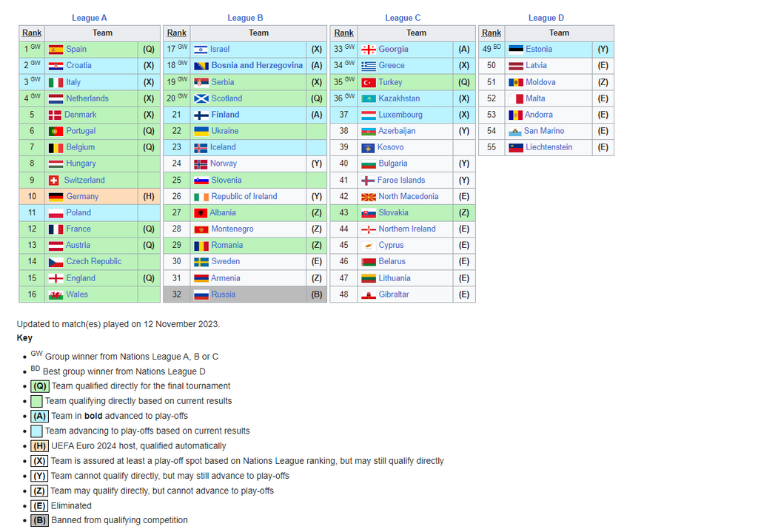The width and height of the screenshot is (758, 532).
Task: Click the (Q) status in Turkey row
Action: coord(464,82)
